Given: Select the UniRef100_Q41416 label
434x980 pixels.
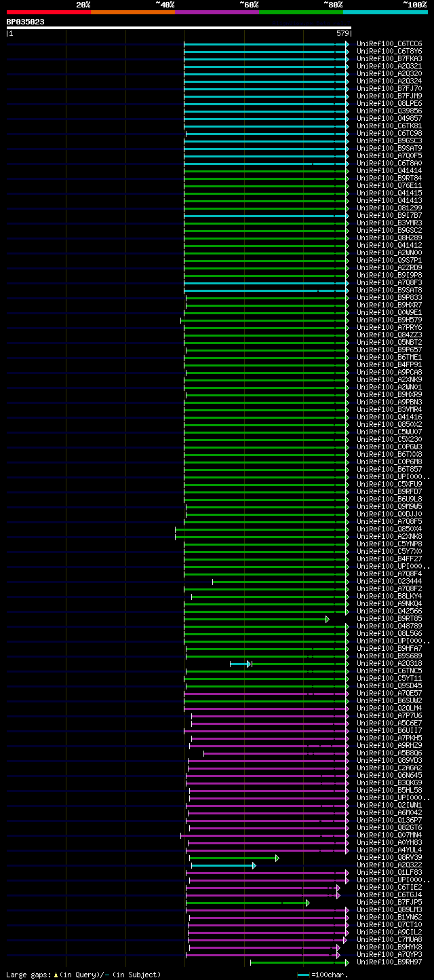Looking at the screenshot, I should click(389, 417).
